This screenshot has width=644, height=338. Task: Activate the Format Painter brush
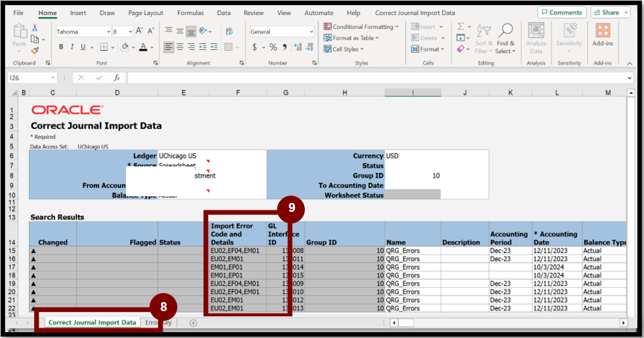coord(35,51)
